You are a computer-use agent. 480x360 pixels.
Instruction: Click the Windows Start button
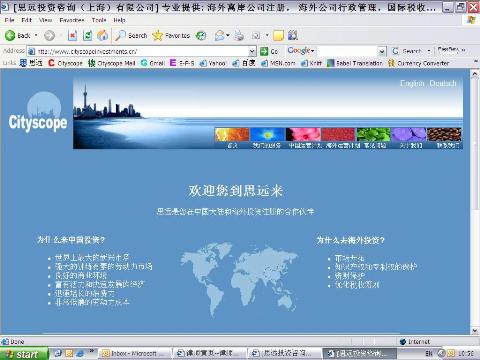point(23,354)
